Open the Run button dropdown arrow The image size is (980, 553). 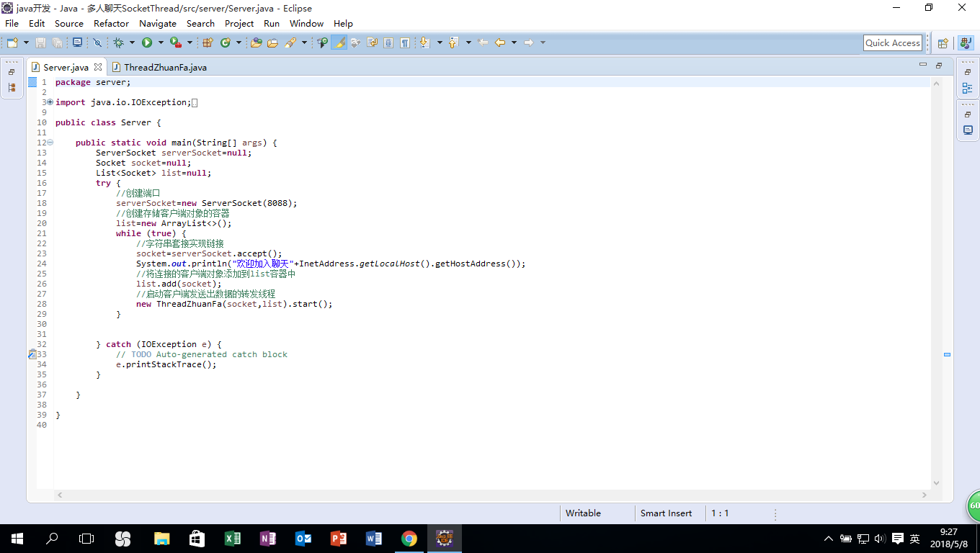[x=161, y=43]
